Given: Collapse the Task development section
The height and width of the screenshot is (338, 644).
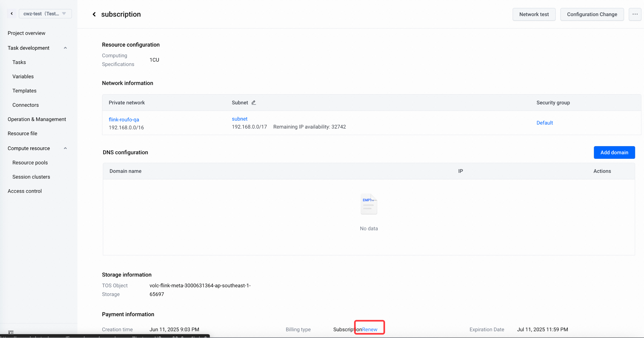Looking at the screenshot, I should tap(65, 48).
